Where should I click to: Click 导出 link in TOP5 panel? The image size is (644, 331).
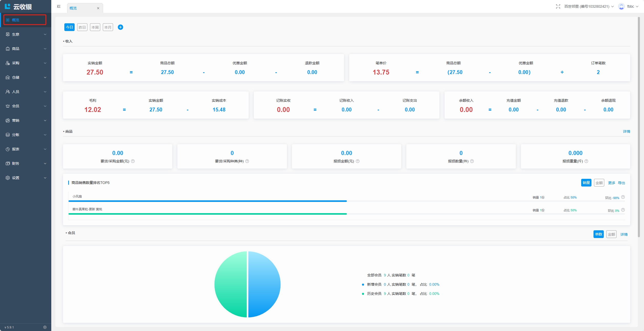point(621,183)
